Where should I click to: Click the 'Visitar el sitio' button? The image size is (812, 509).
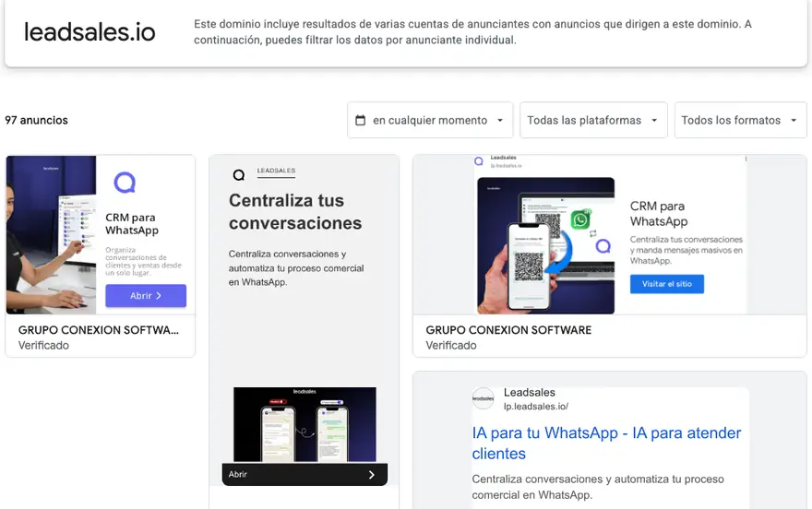pyautogui.click(x=667, y=284)
